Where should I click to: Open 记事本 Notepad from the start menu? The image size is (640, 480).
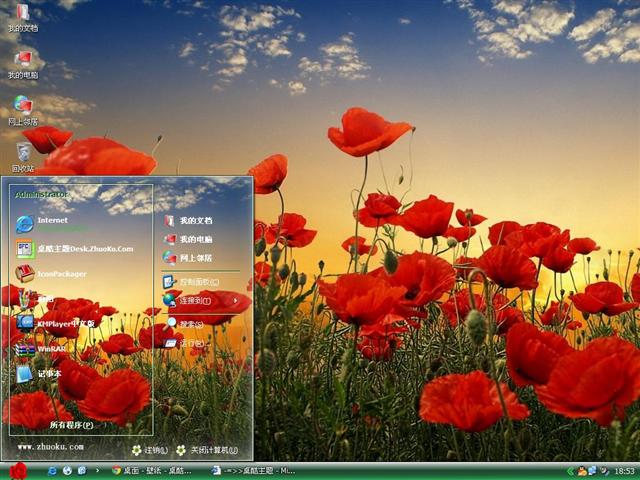(49, 374)
